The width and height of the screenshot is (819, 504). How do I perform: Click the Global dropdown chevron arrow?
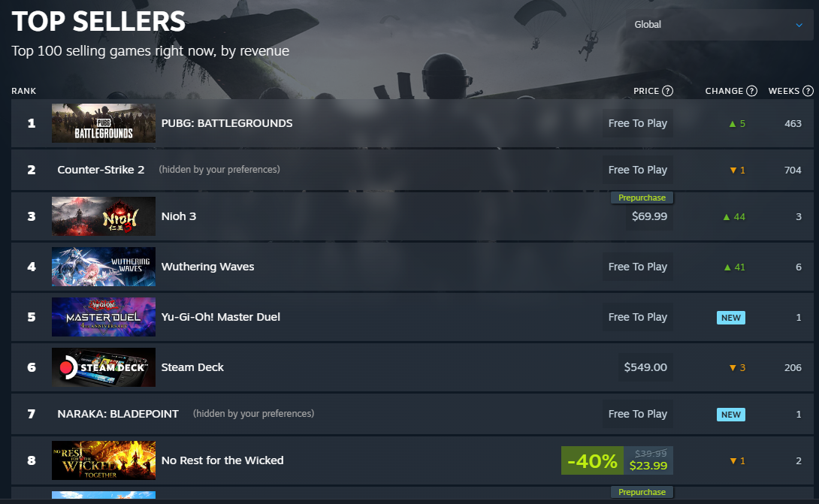799,25
